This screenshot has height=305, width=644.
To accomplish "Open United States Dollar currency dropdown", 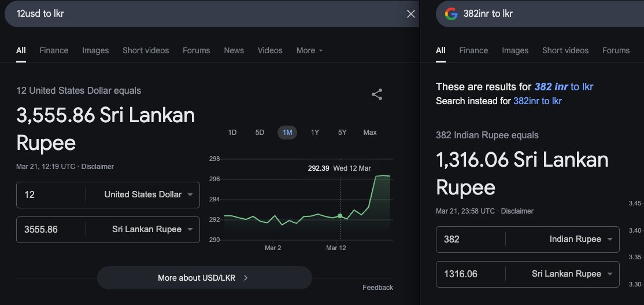I will (149, 194).
